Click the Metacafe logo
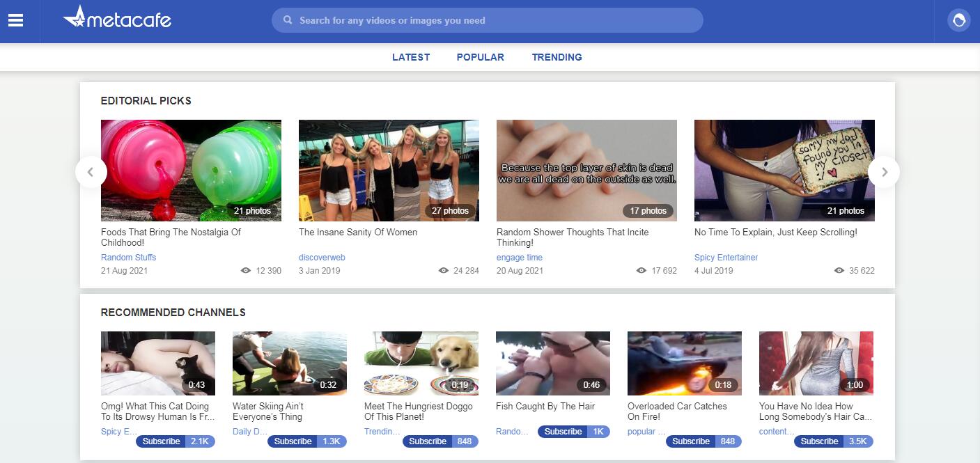Screen dimensions: 980x463 (117, 19)
